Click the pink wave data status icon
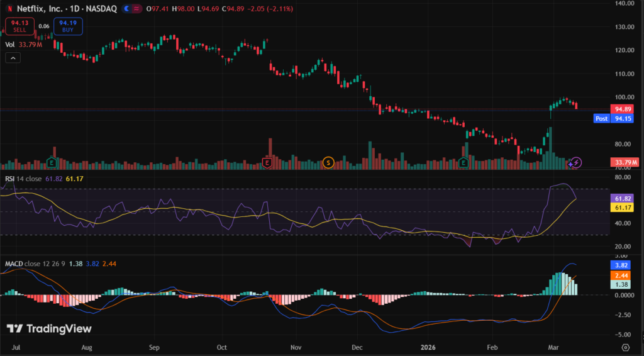The width and height of the screenshot is (644, 356). (139, 9)
